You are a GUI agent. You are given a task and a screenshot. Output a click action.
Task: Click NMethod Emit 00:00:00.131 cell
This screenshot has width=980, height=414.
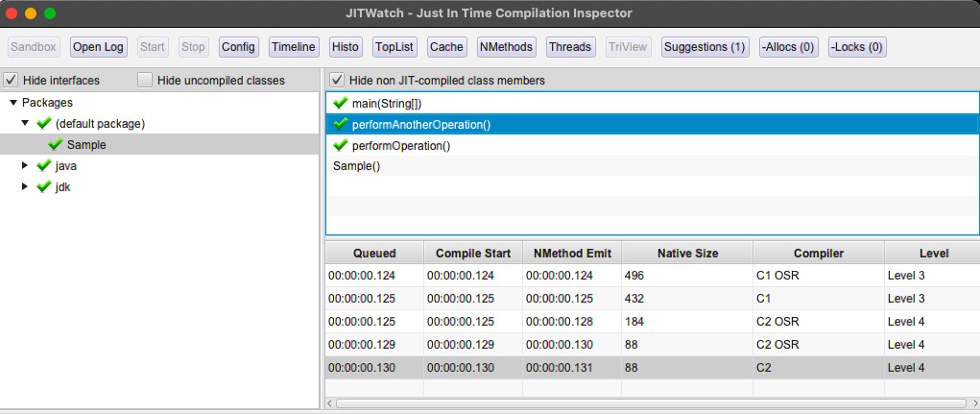tap(572, 368)
